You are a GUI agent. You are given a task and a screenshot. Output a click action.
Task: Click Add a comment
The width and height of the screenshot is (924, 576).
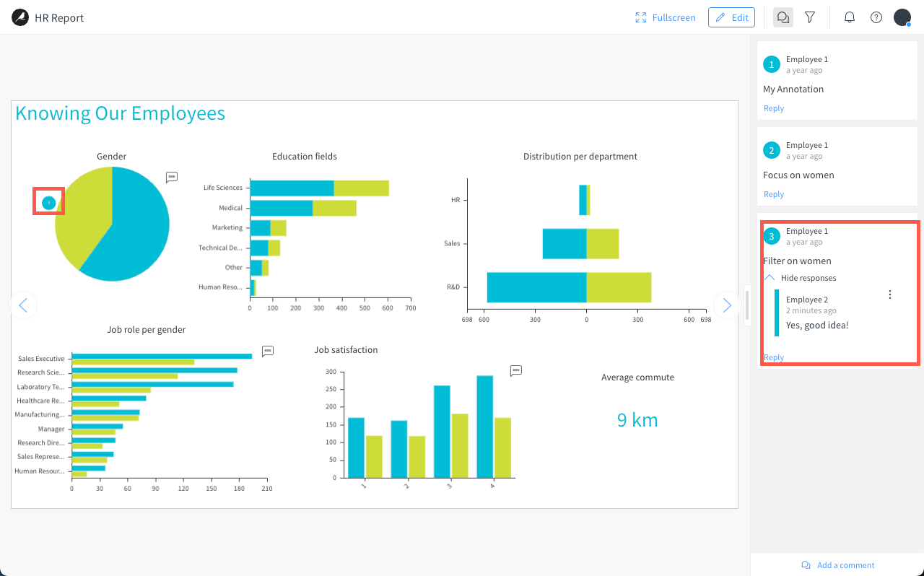[837, 565]
